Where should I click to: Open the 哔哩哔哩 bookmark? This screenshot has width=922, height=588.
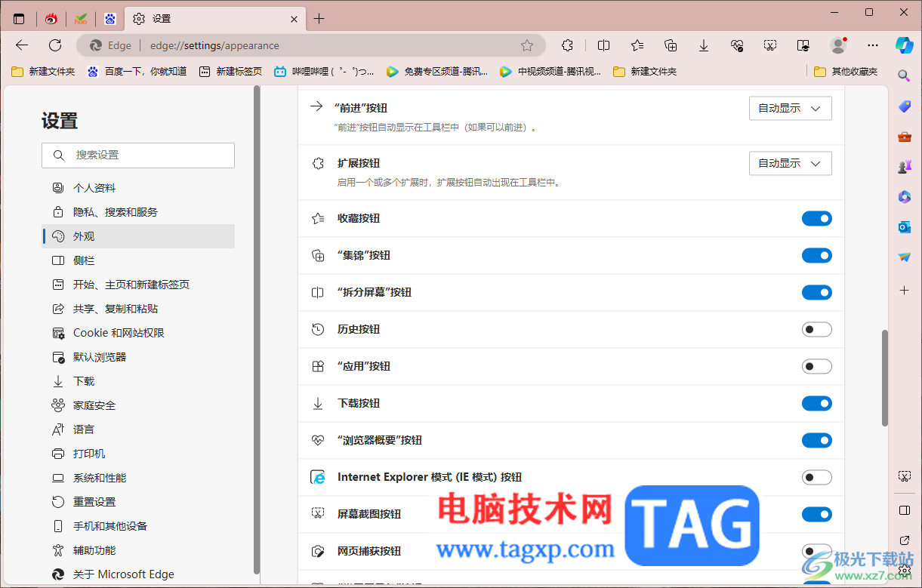tap(324, 72)
